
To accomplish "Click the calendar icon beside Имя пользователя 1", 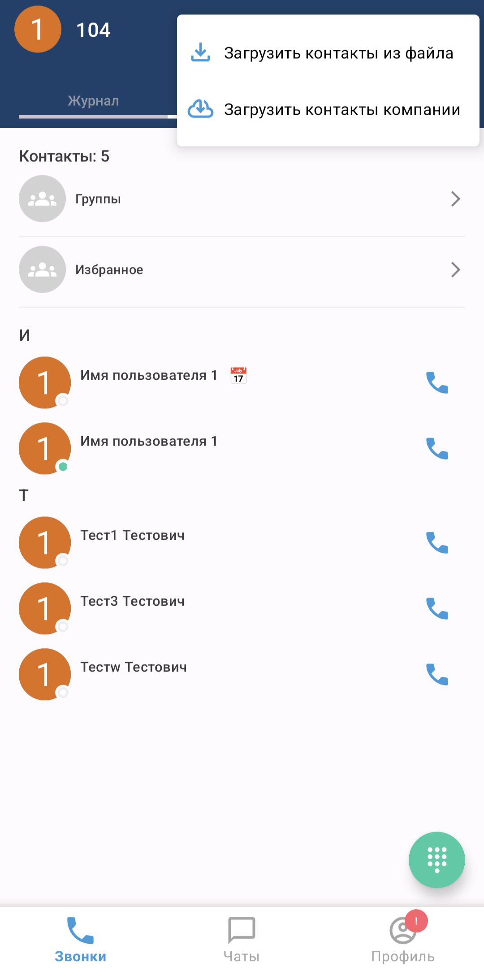I will coord(238,375).
